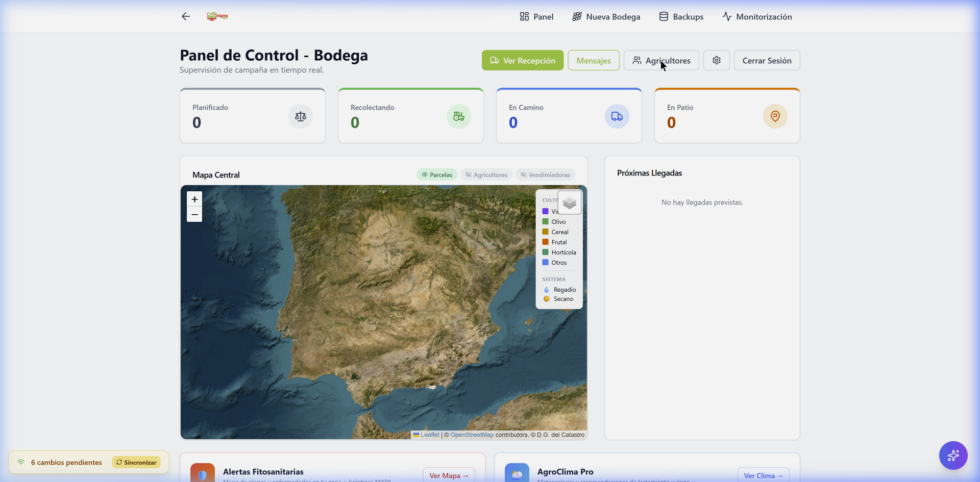Open the OpenStreetMap link
The height and width of the screenshot is (482, 980).
tap(472, 435)
